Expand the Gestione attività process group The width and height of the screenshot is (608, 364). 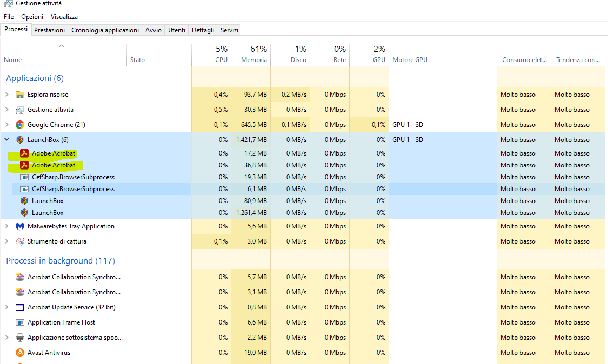pos(6,109)
